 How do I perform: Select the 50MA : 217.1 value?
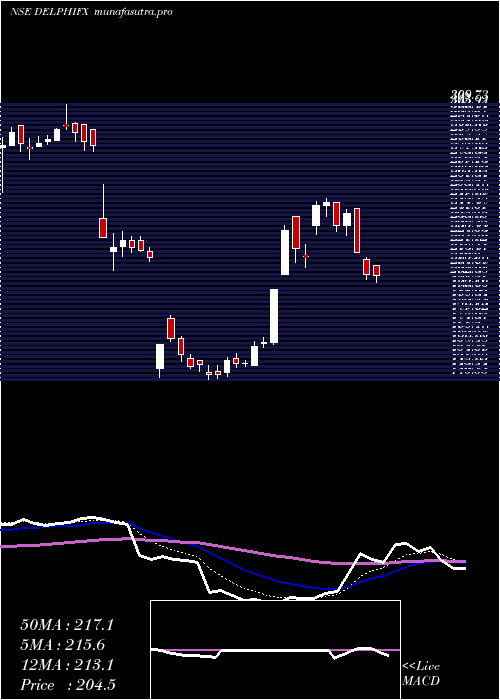tap(67, 625)
